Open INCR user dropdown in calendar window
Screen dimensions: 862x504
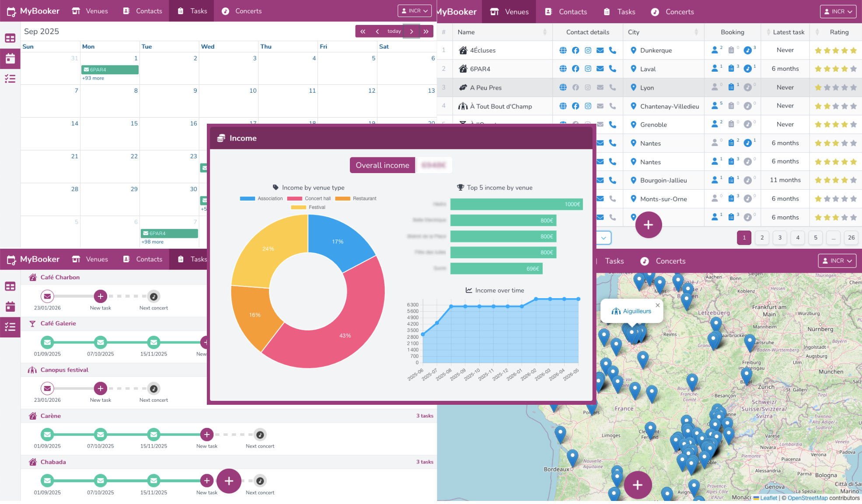pos(414,11)
